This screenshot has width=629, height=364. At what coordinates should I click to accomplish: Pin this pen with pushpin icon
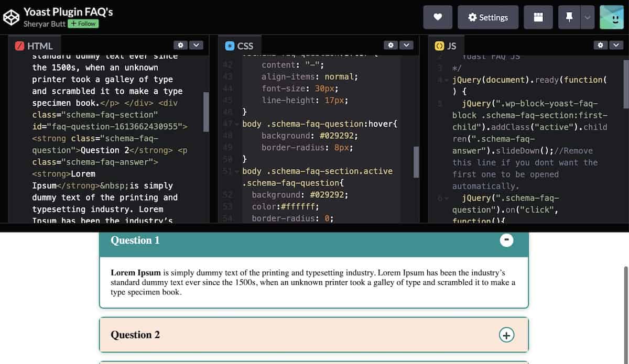pyautogui.click(x=569, y=17)
